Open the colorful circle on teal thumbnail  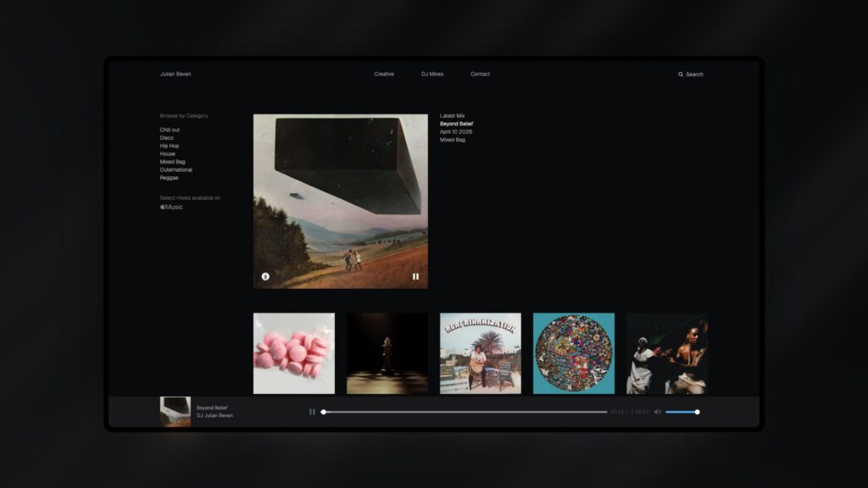[x=574, y=353]
